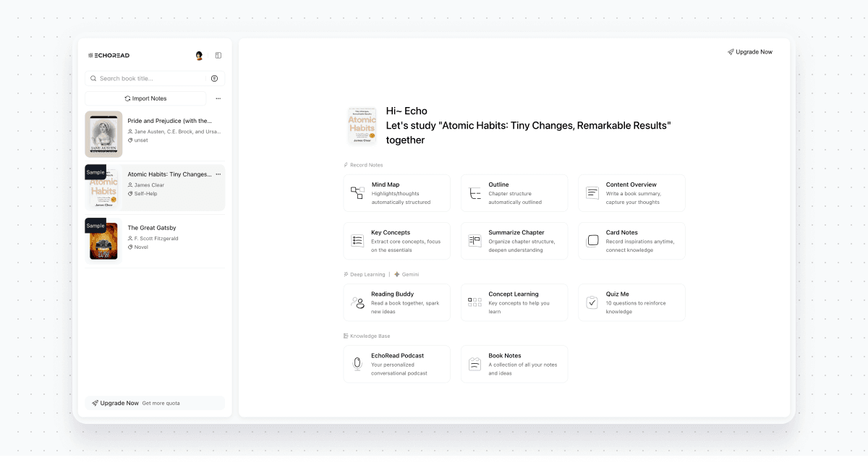Click the Reading Buddy icon
Image resolution: width=868 pixels, height=468 pixels.
click(357, 302)
